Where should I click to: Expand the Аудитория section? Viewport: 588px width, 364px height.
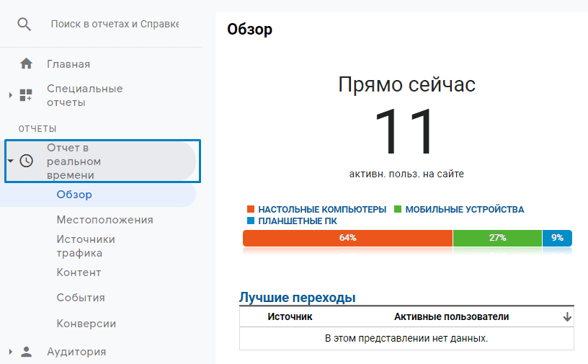(x=10, y=352)
